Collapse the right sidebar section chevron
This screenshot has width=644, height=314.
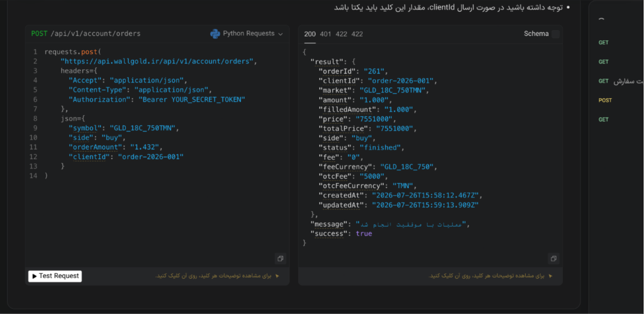click(x=601, y=19)
